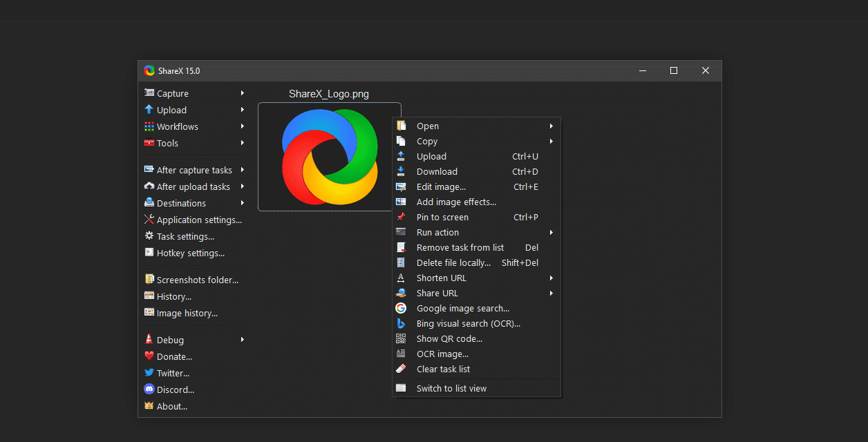Screen dimensions: 868x442
Task: Select the ShareX_Logo.png thumbnail
Action: 330,157
